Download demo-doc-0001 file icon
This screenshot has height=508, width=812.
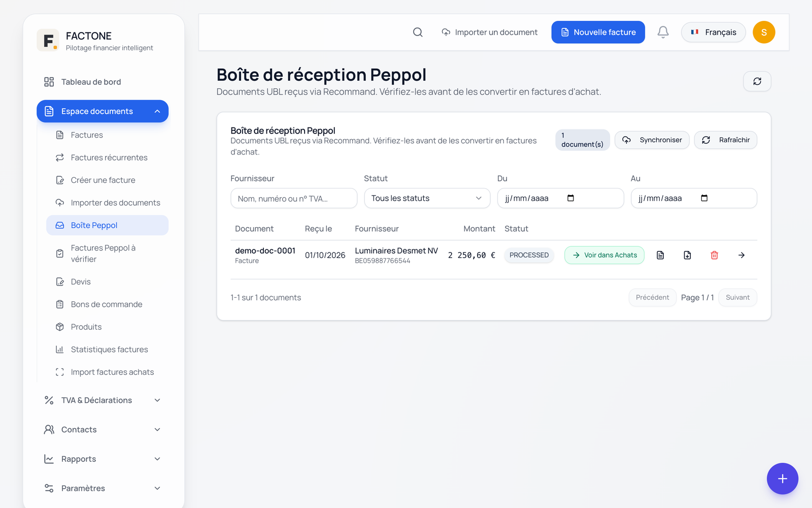pyautogui.click(x=687, y=255)
